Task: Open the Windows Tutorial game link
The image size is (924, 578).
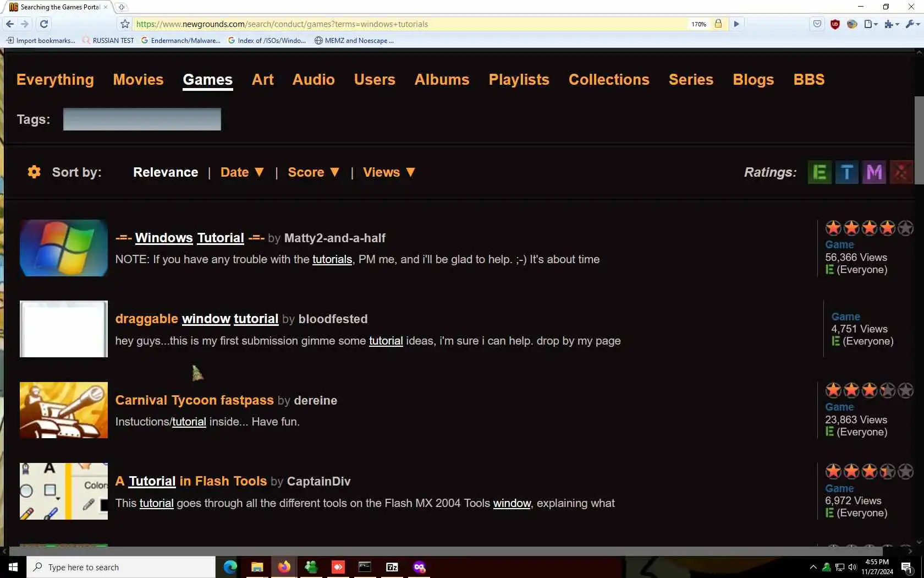Action: click(190, 238)
